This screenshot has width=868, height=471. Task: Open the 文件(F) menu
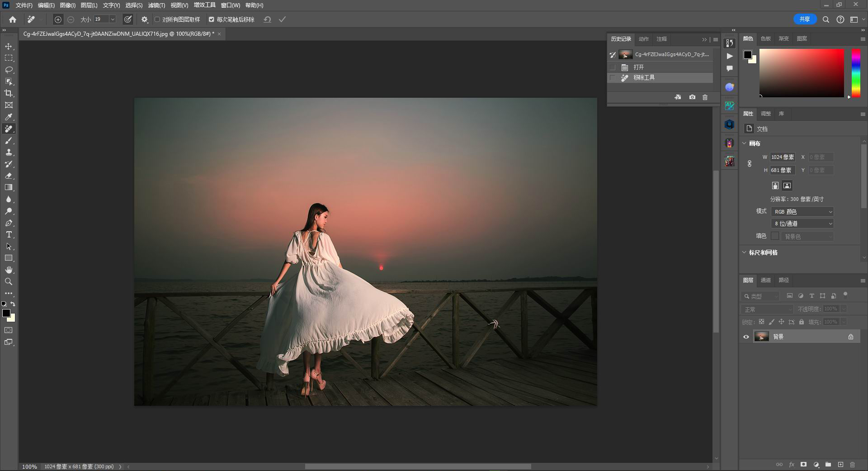[24, 5]
